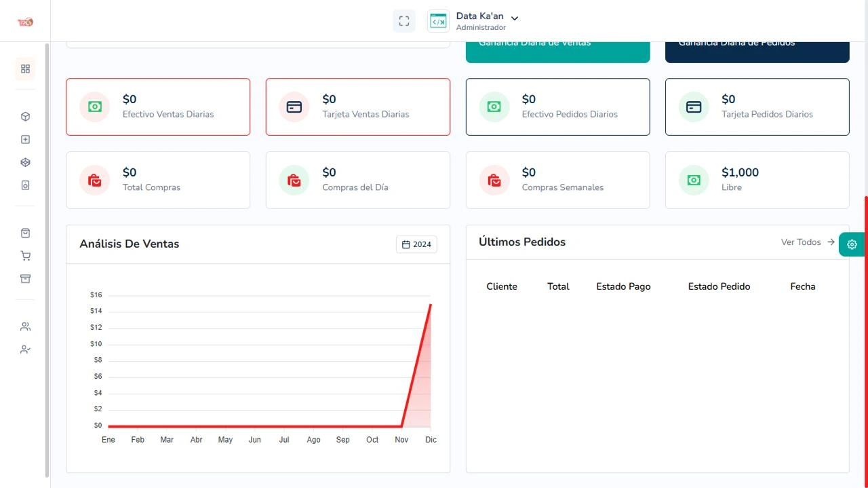Click the plus-square icon in sidebar

tap(25, 140)
